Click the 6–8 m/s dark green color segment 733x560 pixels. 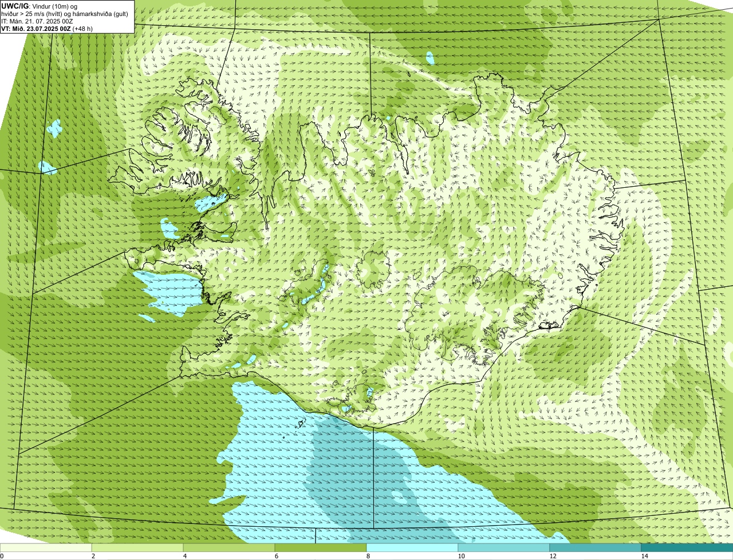coord(321,547)
